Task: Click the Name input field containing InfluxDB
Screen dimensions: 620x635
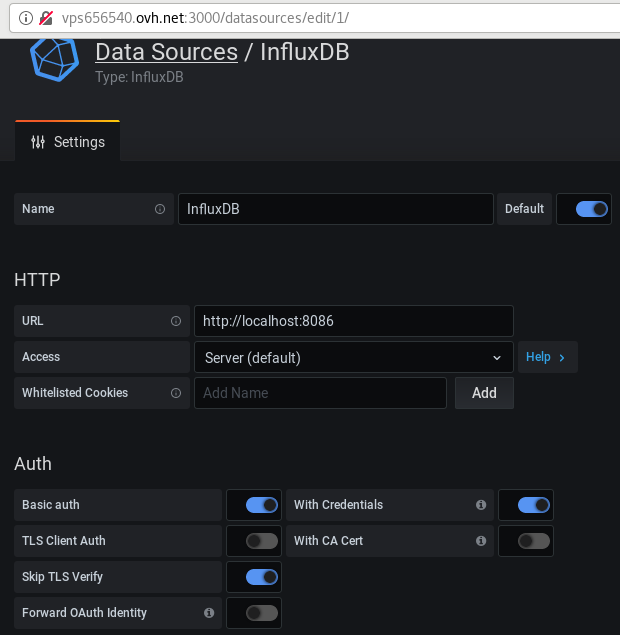Action: (x=336, y=209)
